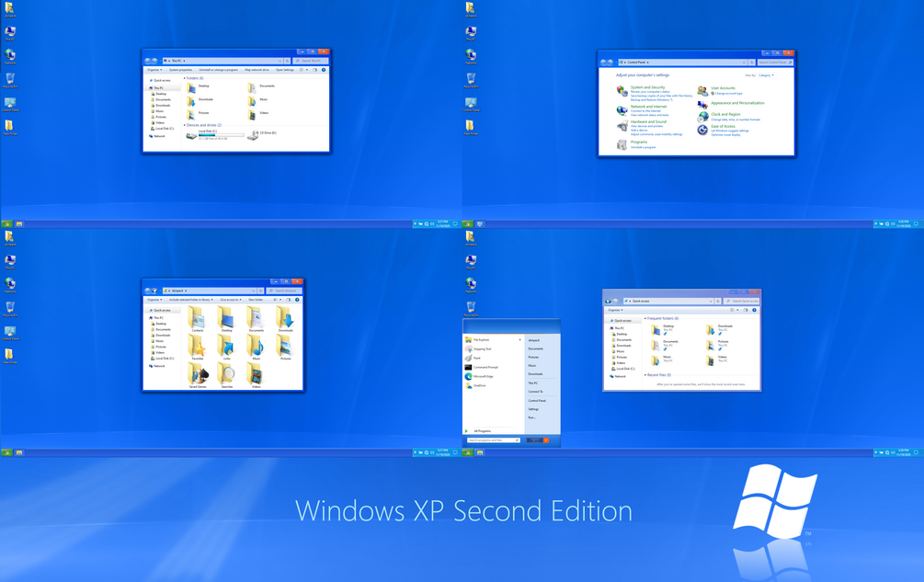
Task: Open CD Drive (D:) in This PC window
Action: click(263, 135)
